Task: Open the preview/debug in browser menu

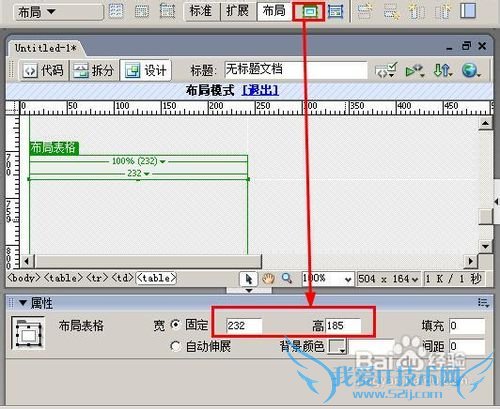Action: click(x=415, y=70)
